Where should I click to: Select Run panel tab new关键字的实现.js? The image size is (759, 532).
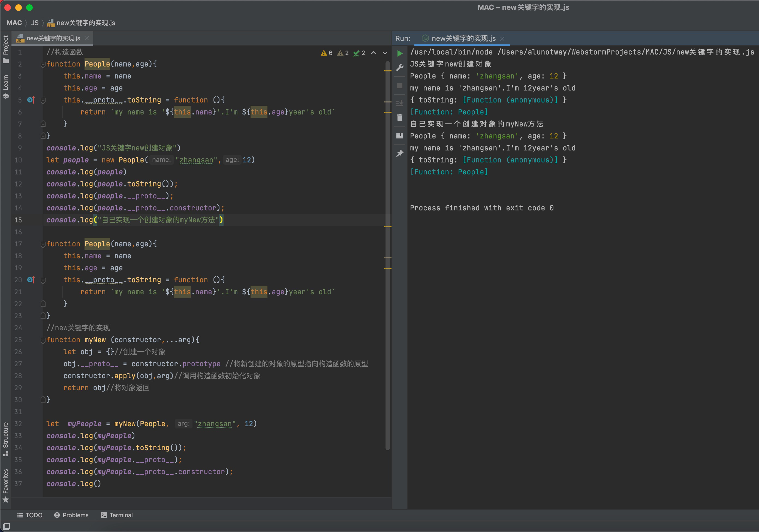pos(463,39)
